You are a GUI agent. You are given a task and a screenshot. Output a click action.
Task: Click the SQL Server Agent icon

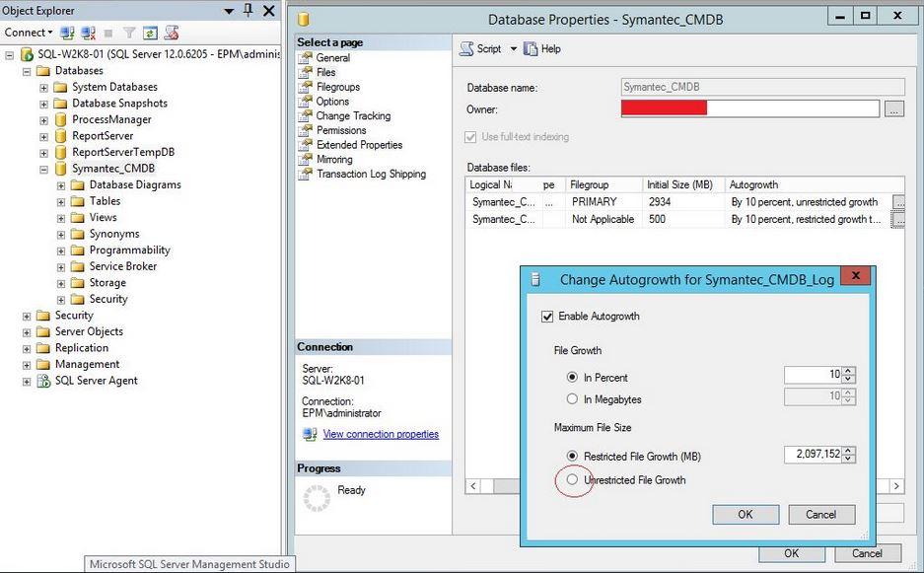point(43,381)
